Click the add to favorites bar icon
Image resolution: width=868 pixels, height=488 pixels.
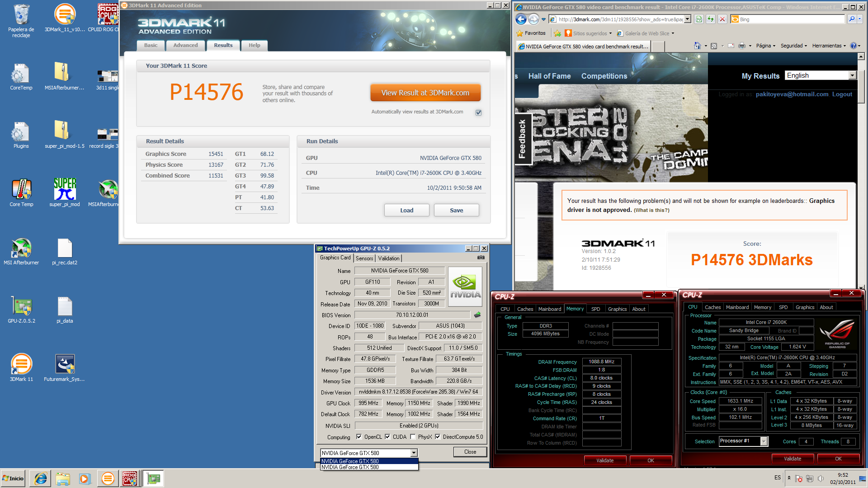(557, 33)
